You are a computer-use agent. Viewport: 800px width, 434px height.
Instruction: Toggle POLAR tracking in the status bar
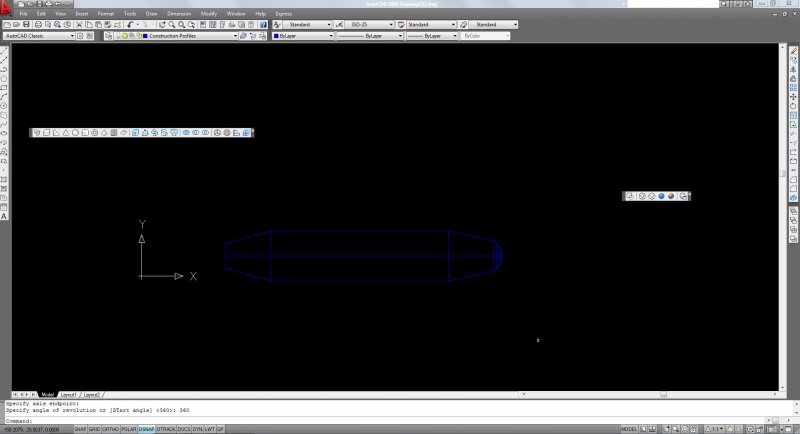coord(129,429)
